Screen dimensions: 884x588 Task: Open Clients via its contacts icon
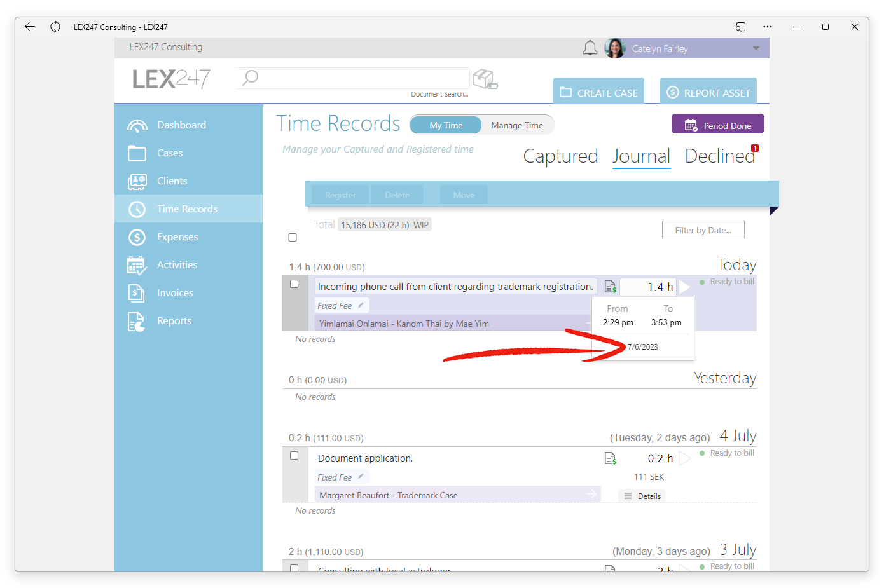(137, 181)
